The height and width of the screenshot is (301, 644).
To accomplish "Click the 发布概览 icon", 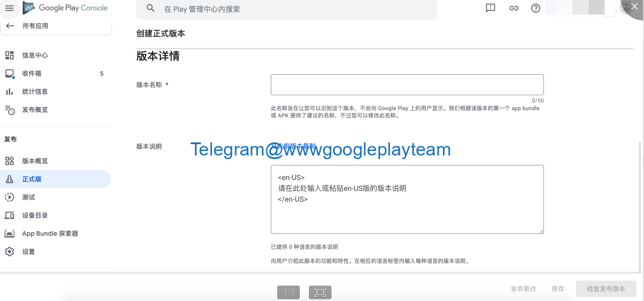I will [x=10, y=110].
